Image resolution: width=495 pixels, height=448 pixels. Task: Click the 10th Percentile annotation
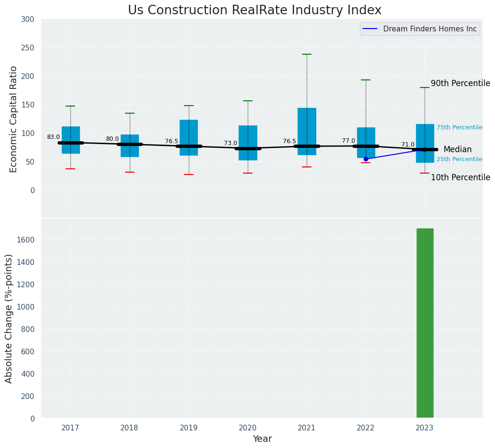tap(460, 177)
